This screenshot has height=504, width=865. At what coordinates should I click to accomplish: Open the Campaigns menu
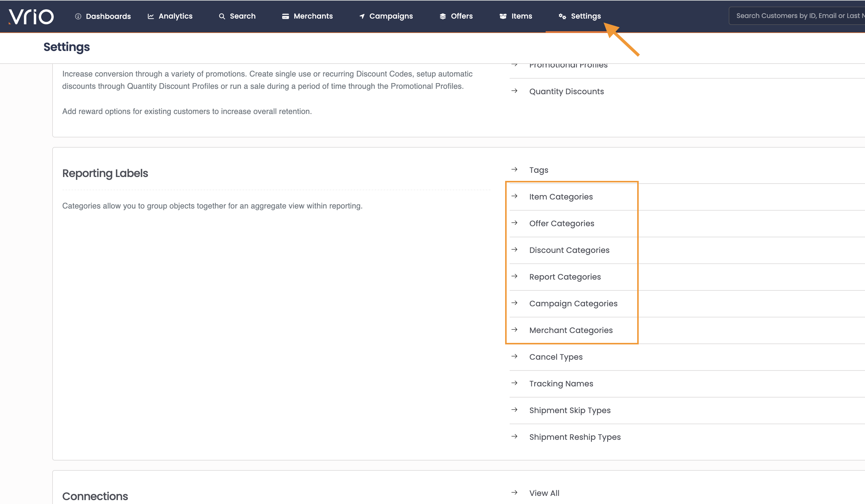click(386, 16)
